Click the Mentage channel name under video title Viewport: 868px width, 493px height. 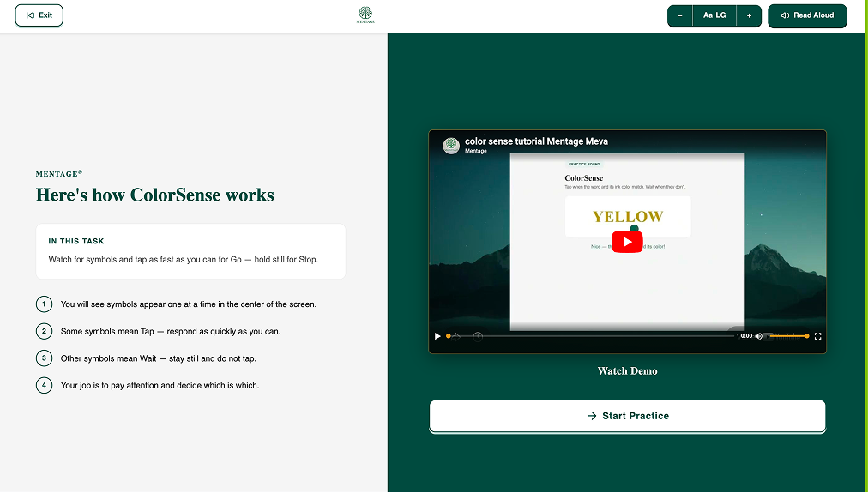pos(475,151)
